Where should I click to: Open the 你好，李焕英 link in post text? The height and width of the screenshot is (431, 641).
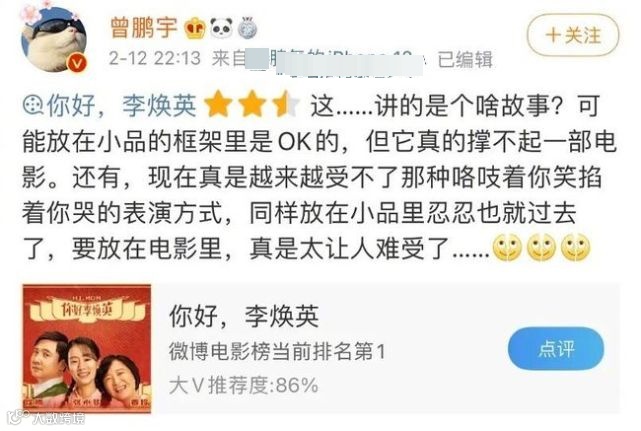(121, 106)
